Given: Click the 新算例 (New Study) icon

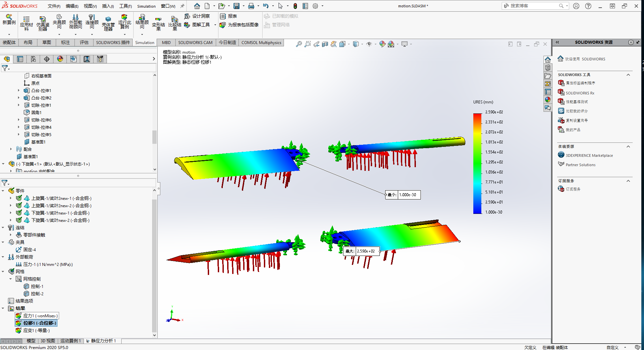Looking at the screenshot, I should [x=9, y=21].
